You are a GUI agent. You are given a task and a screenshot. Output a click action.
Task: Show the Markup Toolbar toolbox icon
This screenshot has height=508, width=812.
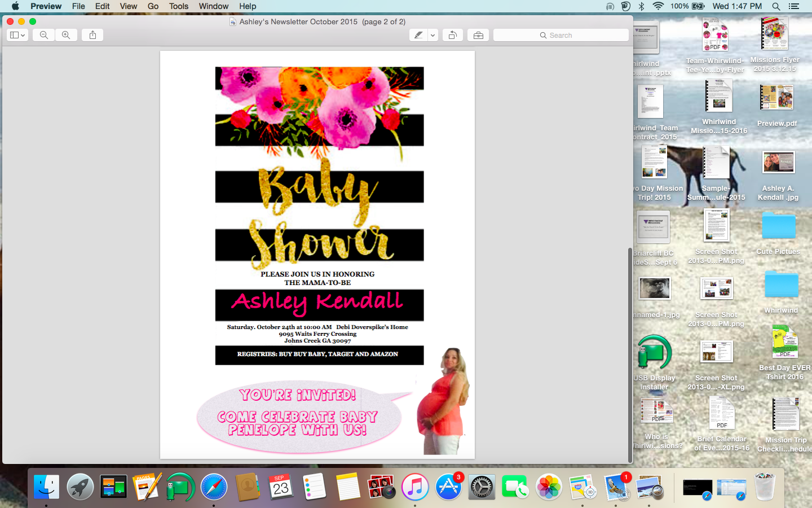click(x=478, y=35)
